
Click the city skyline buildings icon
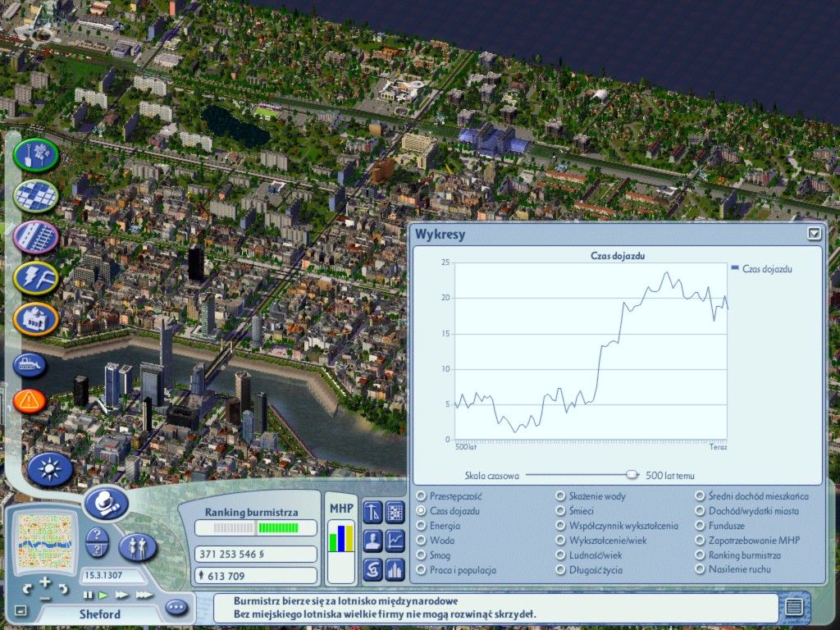coord(395,569)
